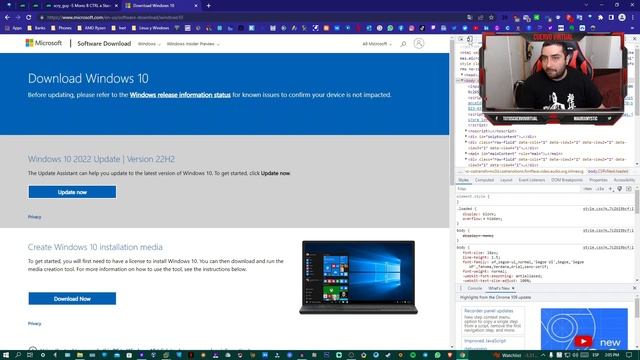Open WhatsApp from the taskbar
Viewport: 640px width, 360px height.
(x=438, y=355)
